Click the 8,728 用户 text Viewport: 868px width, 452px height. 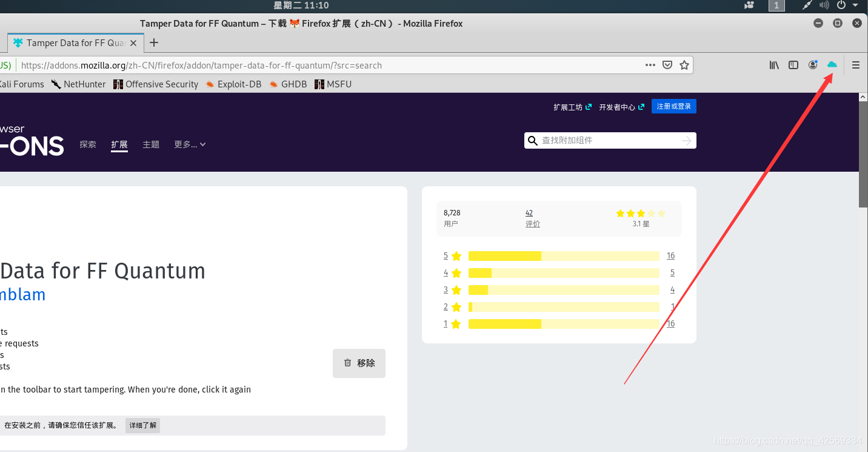[x=452, y=218]
